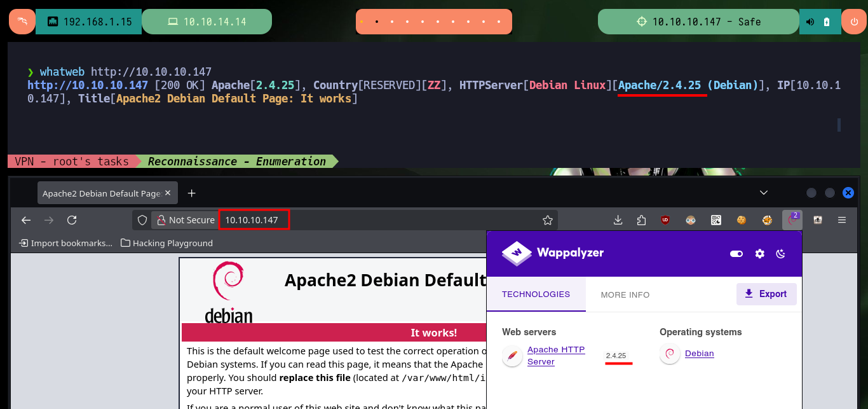Viewport: 868px width, 409px height.
Task: Click the Not Secure padlock indicator
Action: 185,220
